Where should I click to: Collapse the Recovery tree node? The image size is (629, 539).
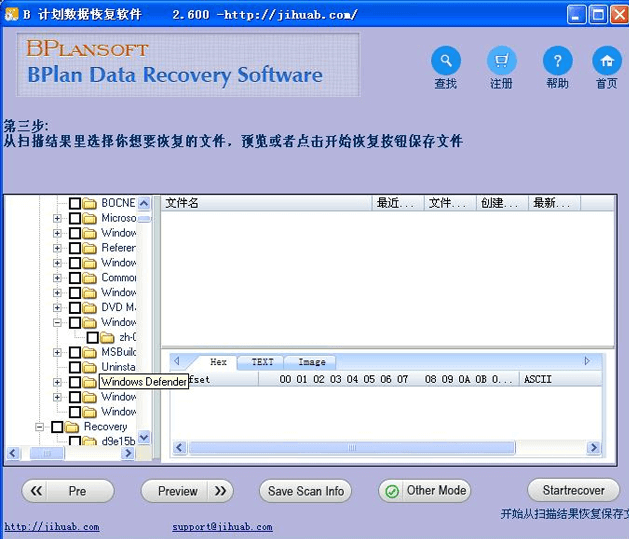(x=40, y=427)
